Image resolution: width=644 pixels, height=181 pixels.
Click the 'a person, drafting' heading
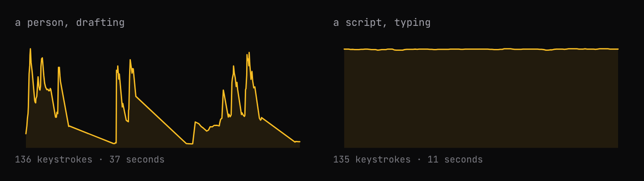click(x=70, y=23)
